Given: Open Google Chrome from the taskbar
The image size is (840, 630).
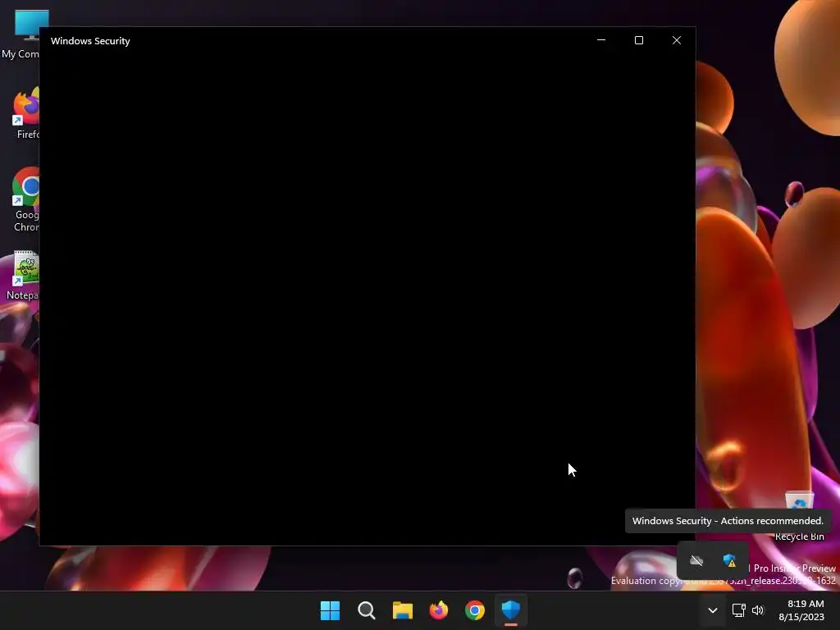Looking at the screenshot, I should (475, 610).
